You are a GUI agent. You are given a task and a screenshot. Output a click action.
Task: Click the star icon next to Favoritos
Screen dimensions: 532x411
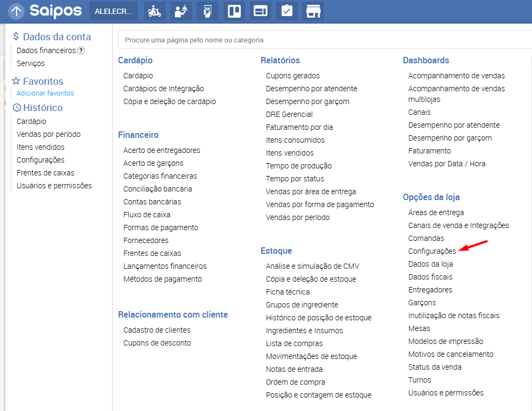16,82
